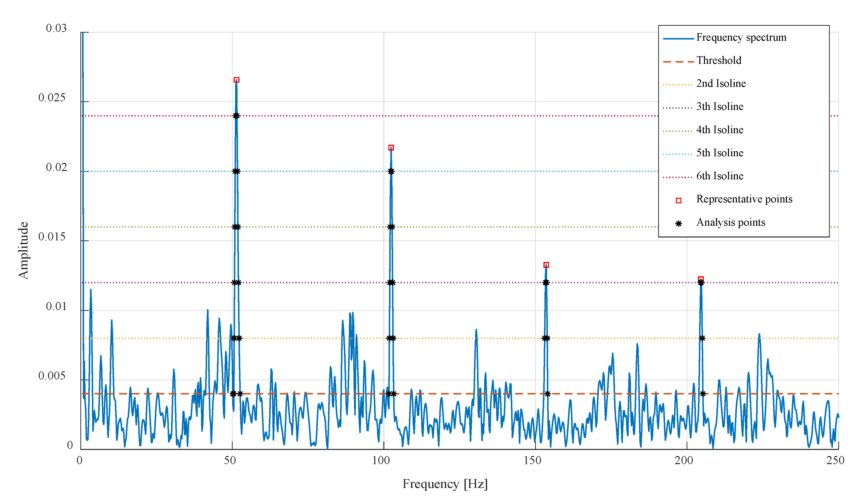Click the Amplitude y-axis label

23,250
